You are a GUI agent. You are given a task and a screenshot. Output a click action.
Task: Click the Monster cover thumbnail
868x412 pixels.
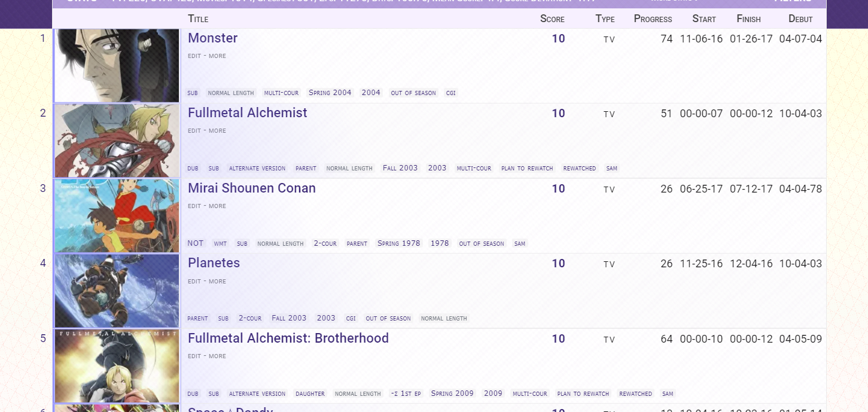tap(117, 66)
